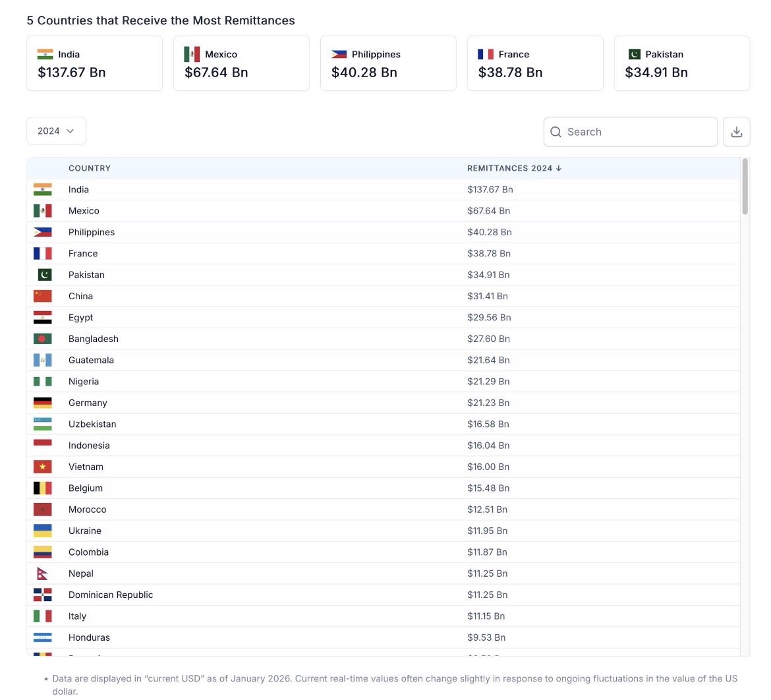
Task: Select the Dominican Republic country name
Action: click(111, 595)
